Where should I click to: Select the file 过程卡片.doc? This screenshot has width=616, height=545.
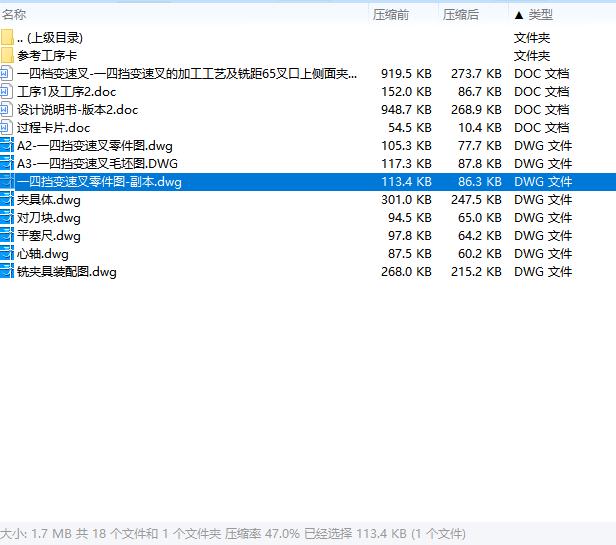(53, 128)
